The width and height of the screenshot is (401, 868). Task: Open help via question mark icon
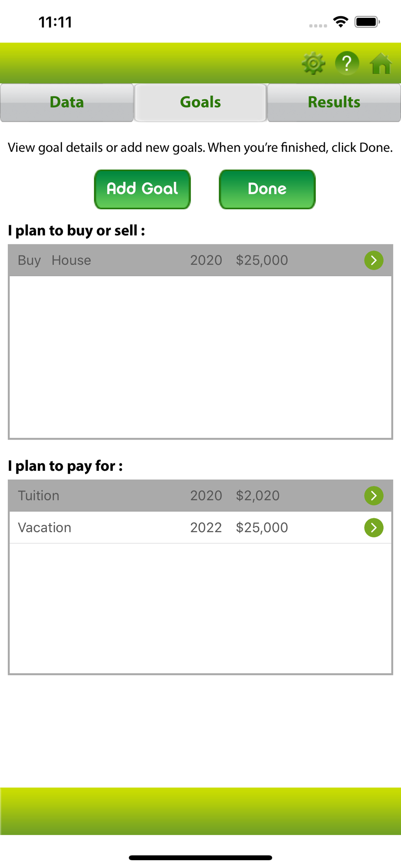tap(347, 64)
